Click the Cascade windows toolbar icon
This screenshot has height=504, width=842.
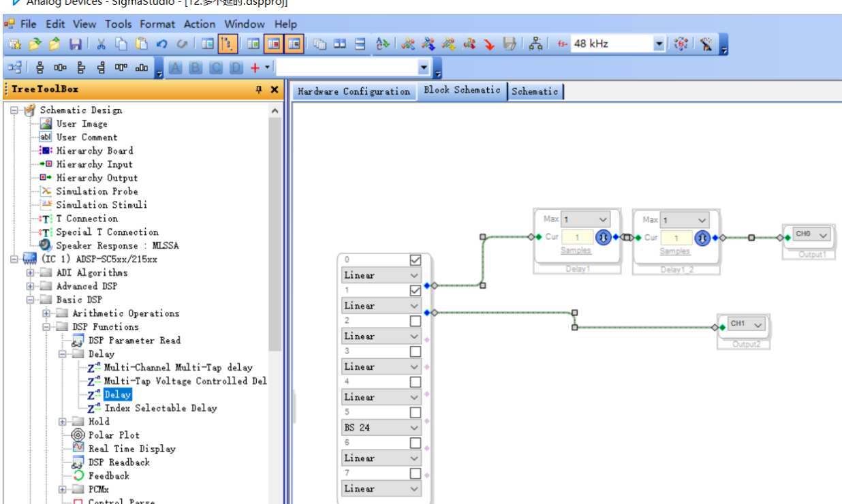(319, 44)
